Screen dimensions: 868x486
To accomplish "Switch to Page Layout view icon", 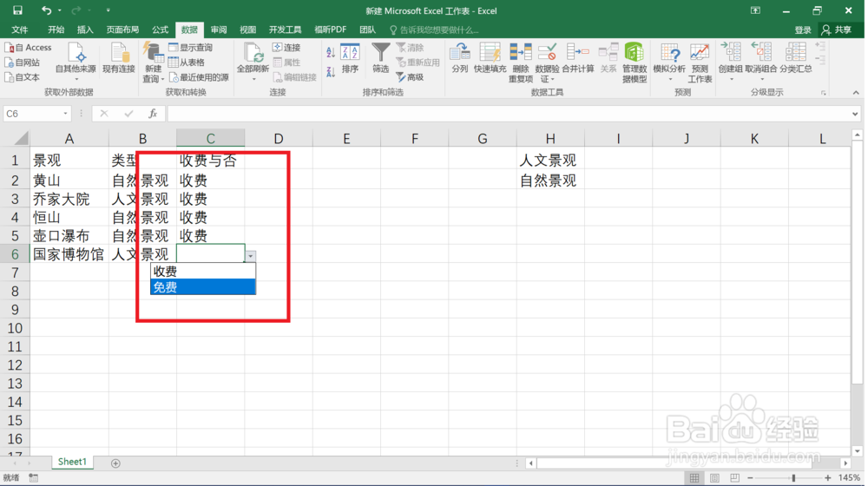I will click(714, 477).
